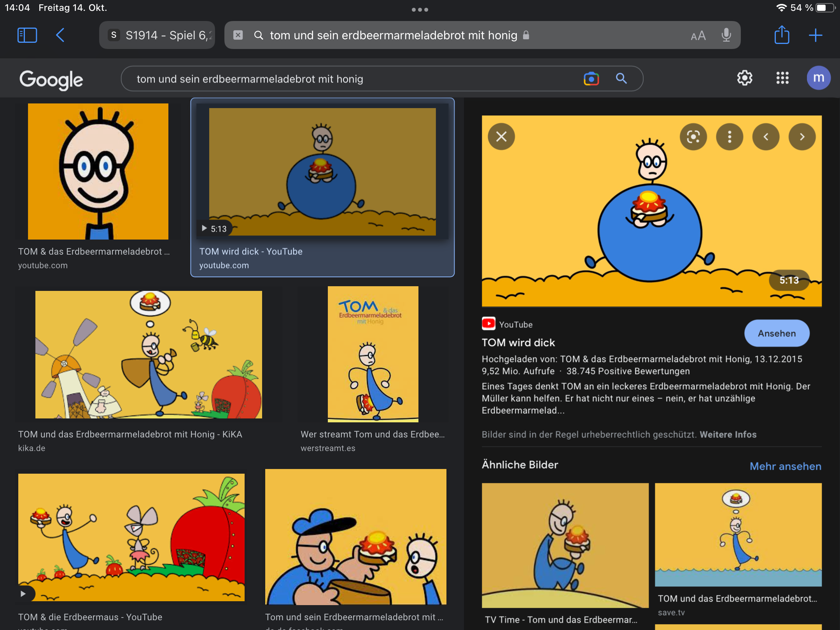This screenshot has width=840, height=630.
Task: Click the YouTube source icon in preview
Action: click(x=488, y=324)
